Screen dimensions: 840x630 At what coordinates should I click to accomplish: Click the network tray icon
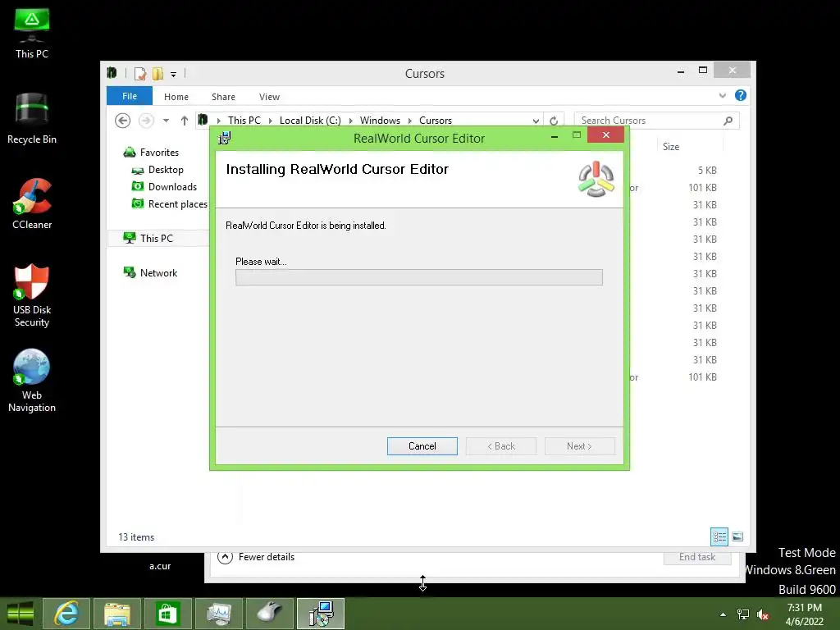(743, 614)
